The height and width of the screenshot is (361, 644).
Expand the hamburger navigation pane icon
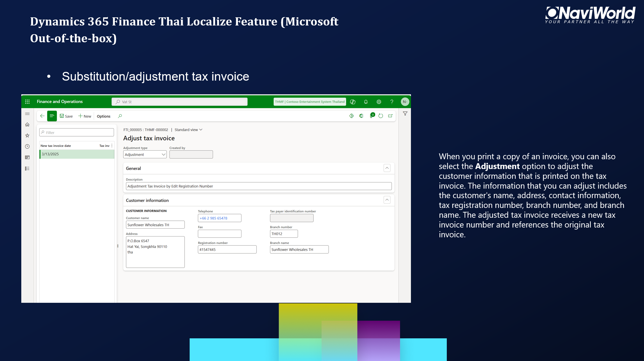(x=27, y=114)
